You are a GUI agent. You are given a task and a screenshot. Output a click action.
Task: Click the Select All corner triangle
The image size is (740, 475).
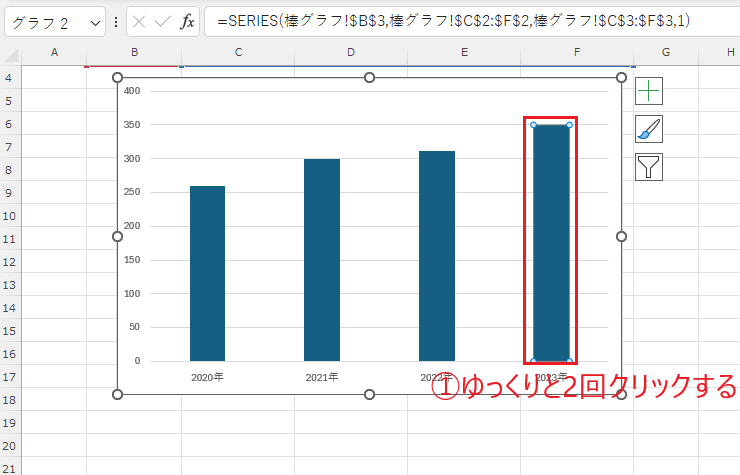click(x=11, y=55)
